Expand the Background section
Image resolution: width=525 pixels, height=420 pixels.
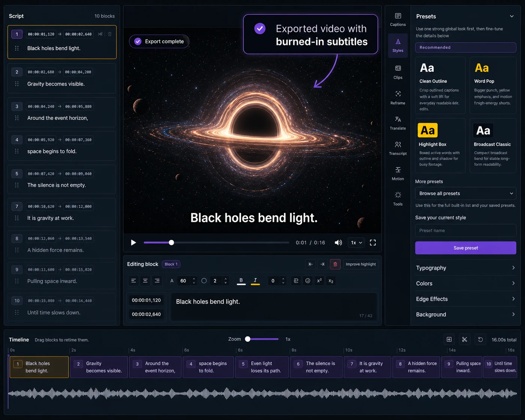click(465, 314)
